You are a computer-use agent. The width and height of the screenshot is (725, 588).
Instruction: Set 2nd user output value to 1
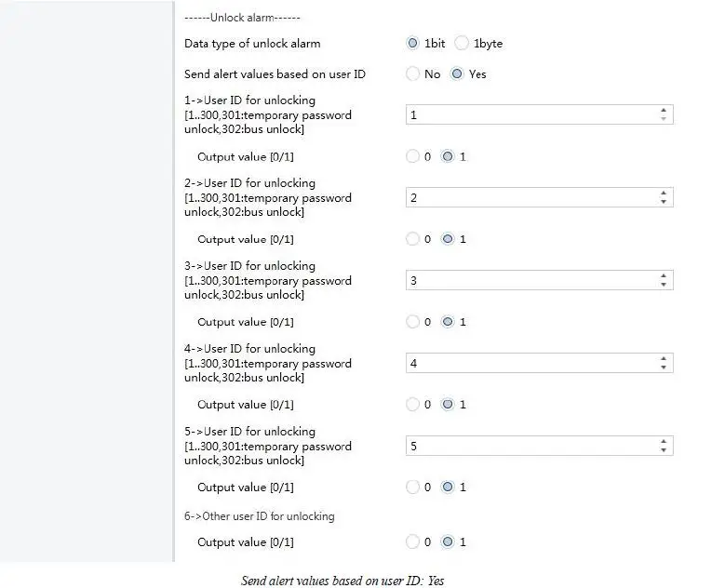click(448, 239)
